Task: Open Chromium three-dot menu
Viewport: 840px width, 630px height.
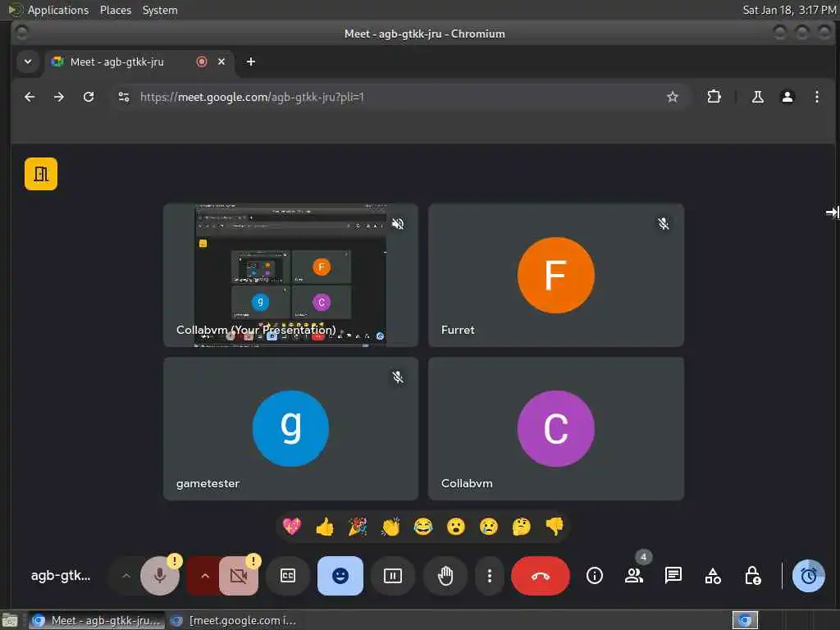Action: (x=816, y=97)
